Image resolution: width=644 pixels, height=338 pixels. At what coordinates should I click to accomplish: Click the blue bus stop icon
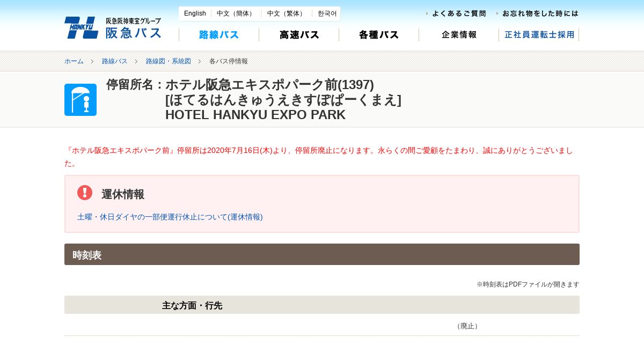80,100
